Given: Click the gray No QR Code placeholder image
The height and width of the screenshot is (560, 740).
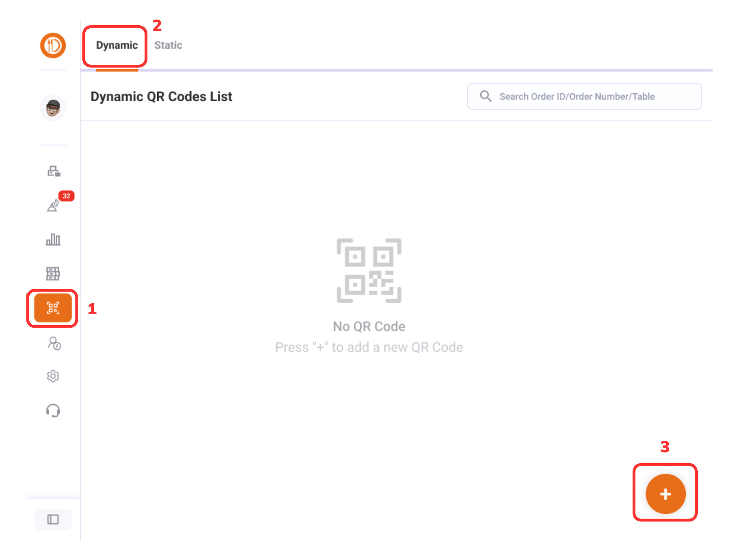Looking at the screenshot, I should tap(369, 271).
